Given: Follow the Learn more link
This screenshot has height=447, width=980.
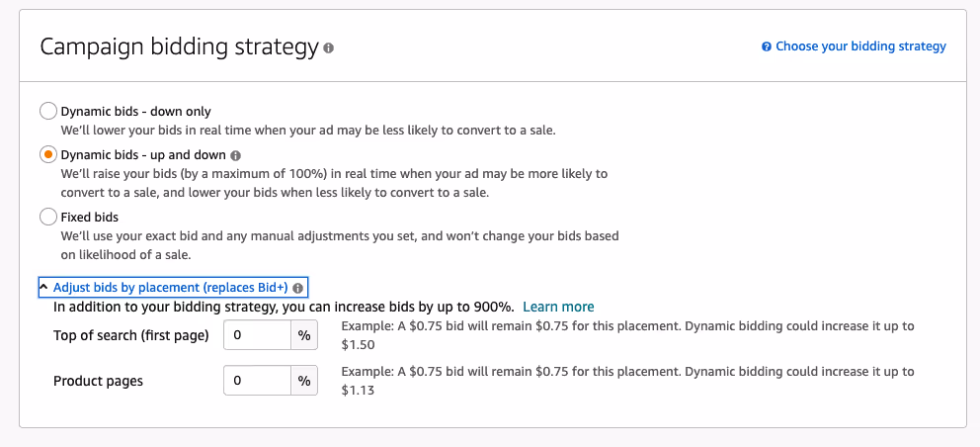Looking at the screenshot, I should click(x=558, y=307).
